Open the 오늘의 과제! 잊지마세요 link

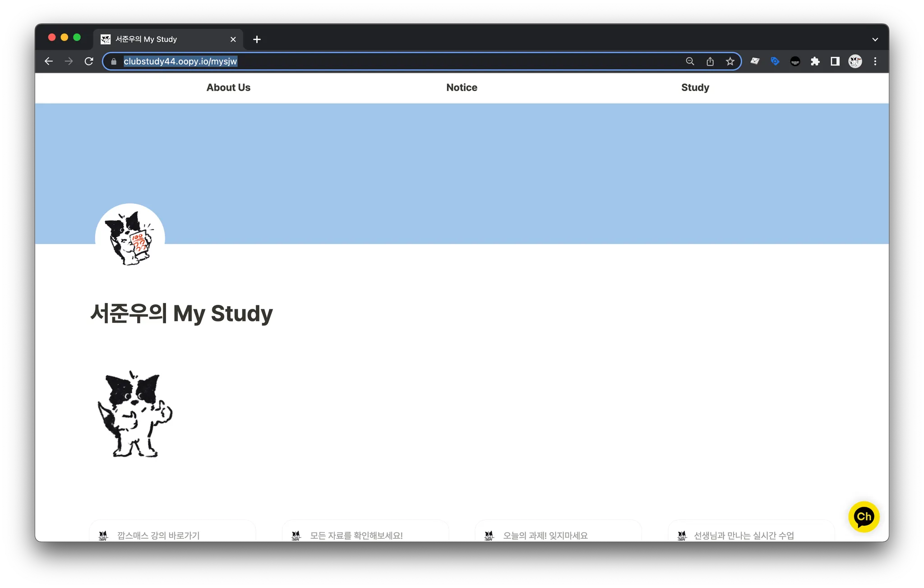[x=545, y=535]
